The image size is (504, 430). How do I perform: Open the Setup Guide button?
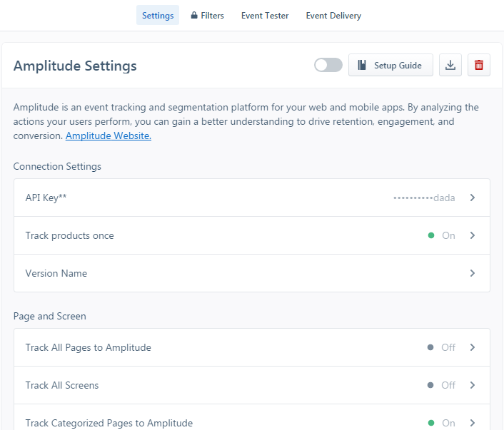pyautogui.click(x=390, y=66)
